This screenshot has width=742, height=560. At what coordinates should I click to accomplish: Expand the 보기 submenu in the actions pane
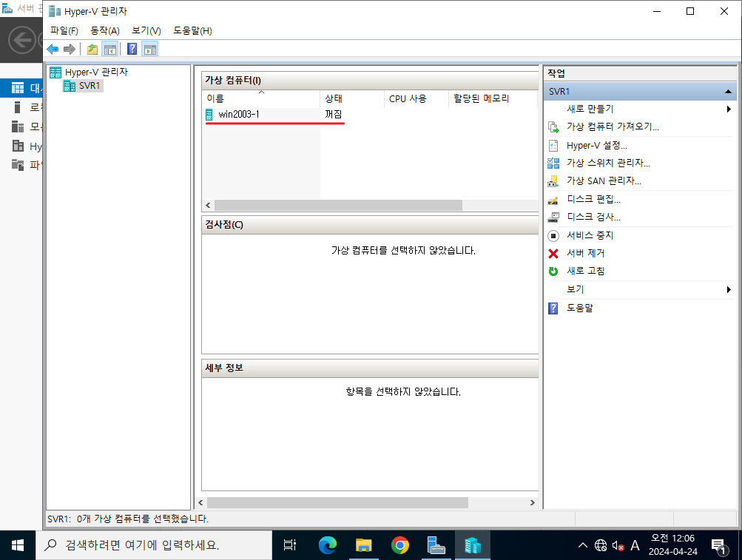point(639,289)
